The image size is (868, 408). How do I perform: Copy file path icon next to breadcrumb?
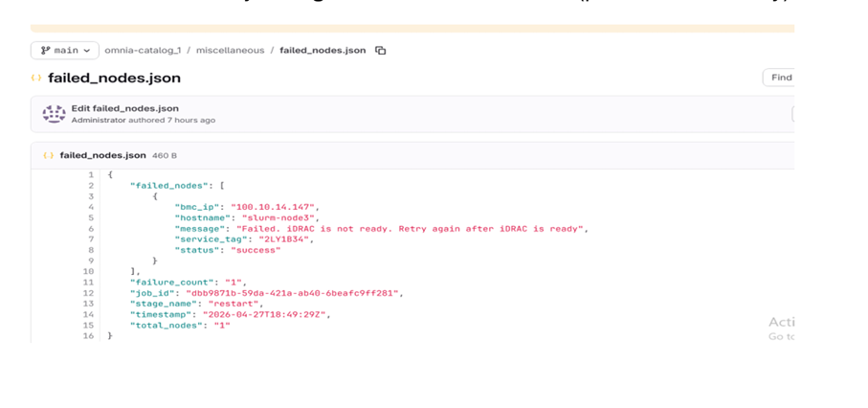click(380, 51)
